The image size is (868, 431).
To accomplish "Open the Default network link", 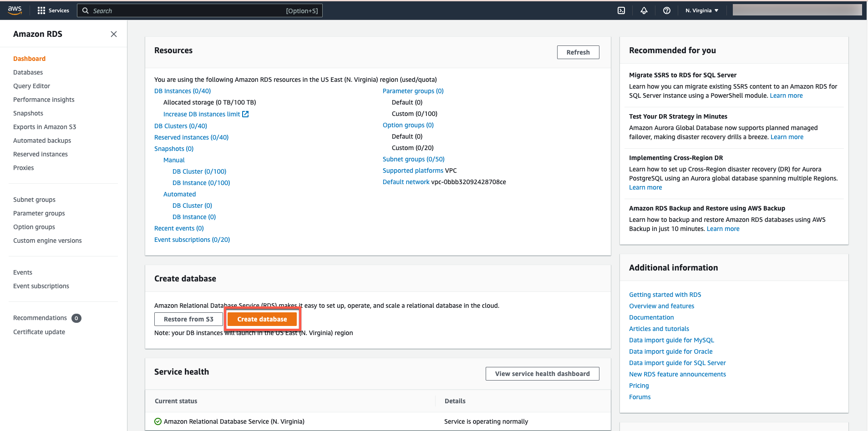I will [406, 182].
